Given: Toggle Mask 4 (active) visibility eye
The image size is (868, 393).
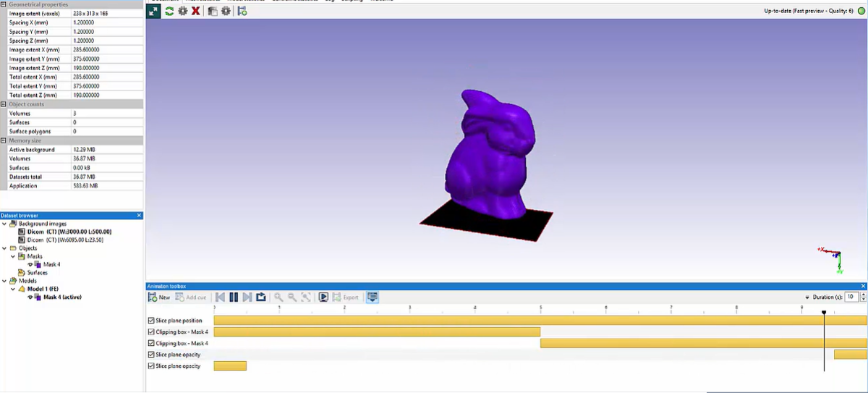Looking at the screenshot, I should tap(30, 297).
